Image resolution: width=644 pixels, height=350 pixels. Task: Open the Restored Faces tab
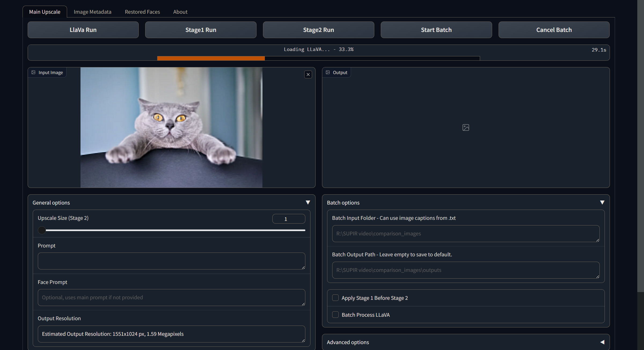(142, 12)
